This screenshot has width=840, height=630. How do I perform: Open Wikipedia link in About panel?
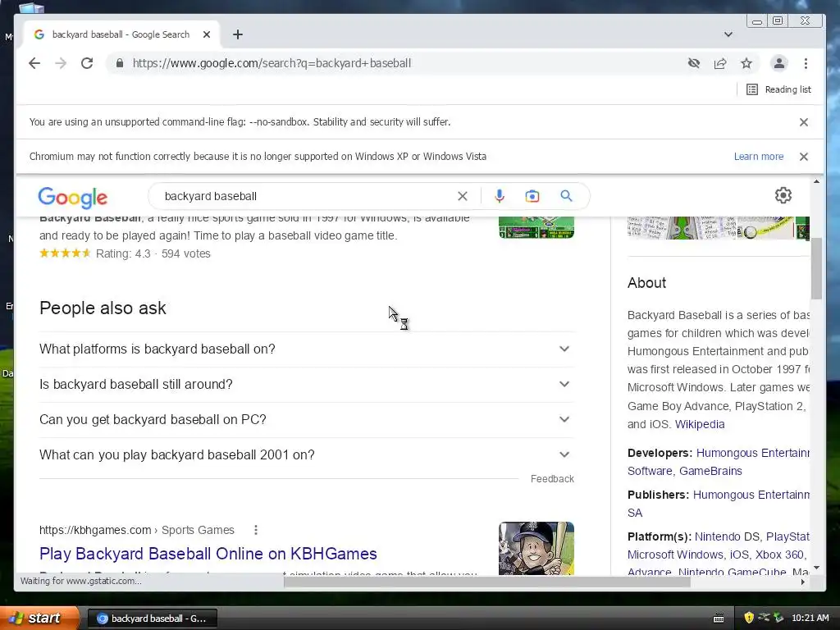tap(700, 424)
